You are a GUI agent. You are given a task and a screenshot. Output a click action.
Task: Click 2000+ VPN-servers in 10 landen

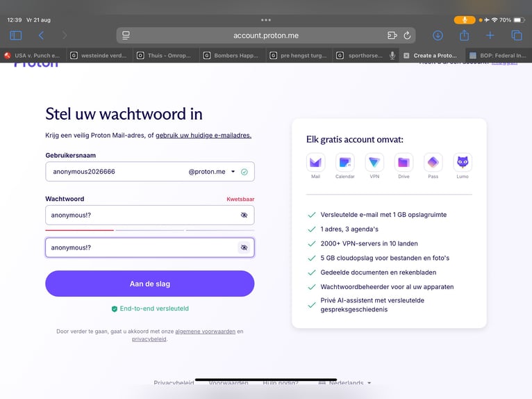[369, 243]
